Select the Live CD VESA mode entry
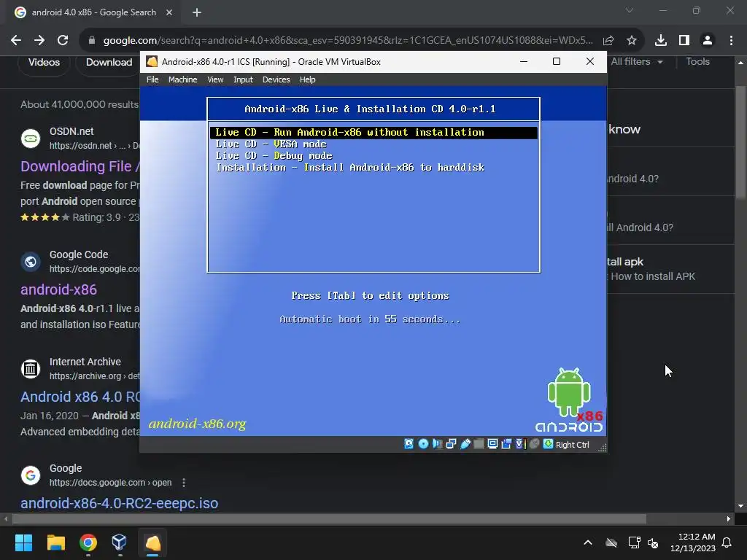 click(271, 144)
